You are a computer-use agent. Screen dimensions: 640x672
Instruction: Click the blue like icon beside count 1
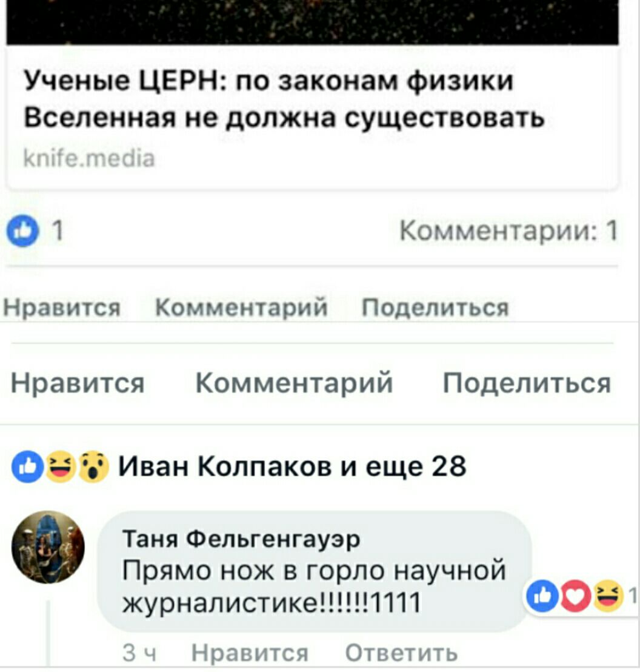[x=22, y=230]
